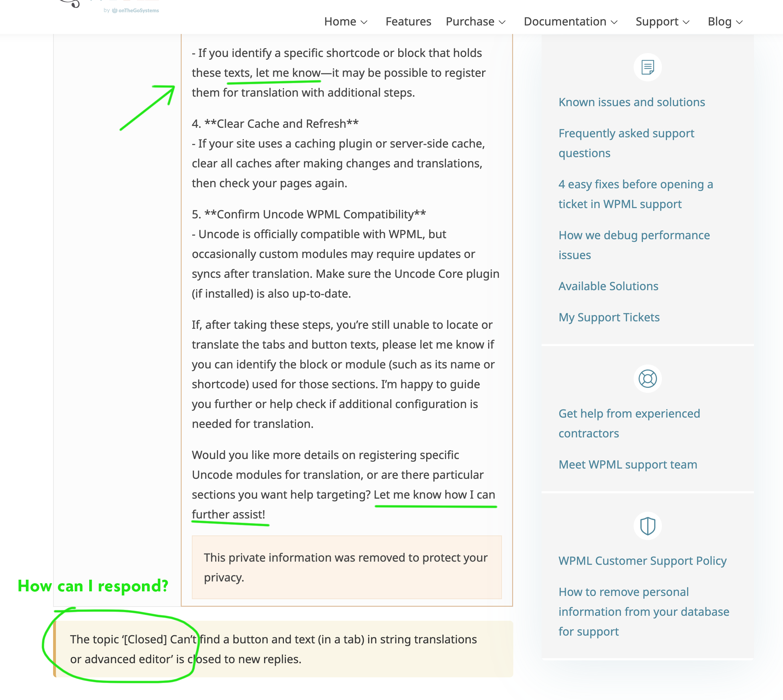The image size is (783, 700).
Task: Open Available Solutions link
Action: pos(608,286)
